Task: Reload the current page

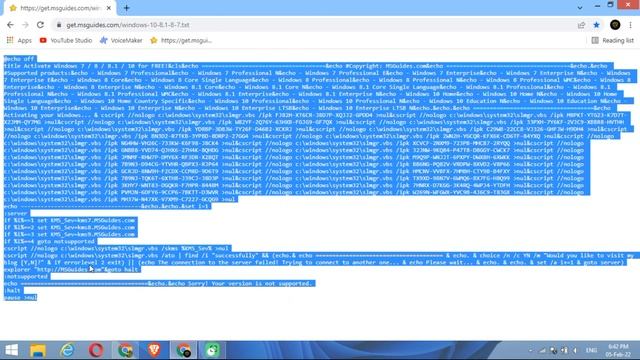Action: (x=40, y=25)
